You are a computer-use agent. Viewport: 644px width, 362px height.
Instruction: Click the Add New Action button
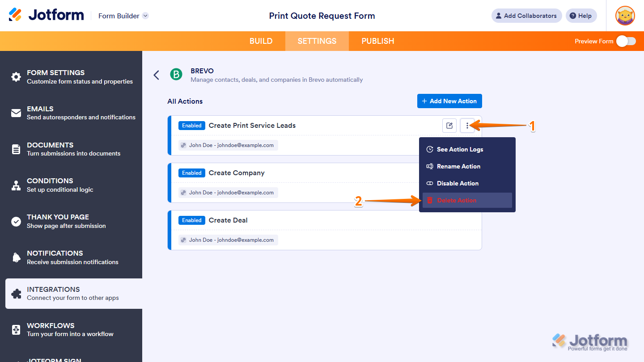pos(449,101)
